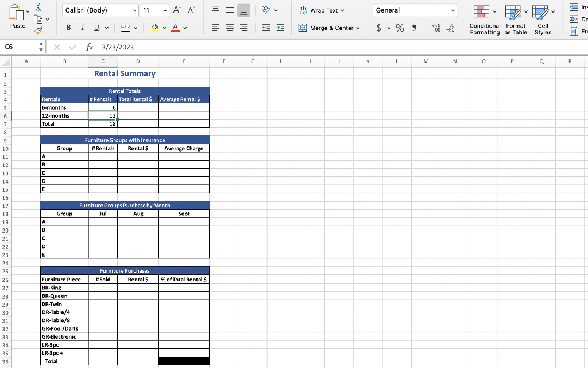Image resolution: width=588 pixels, height=368 pixels.
Task: Toggle Italic formatting
Action: (x=83, y=28)
